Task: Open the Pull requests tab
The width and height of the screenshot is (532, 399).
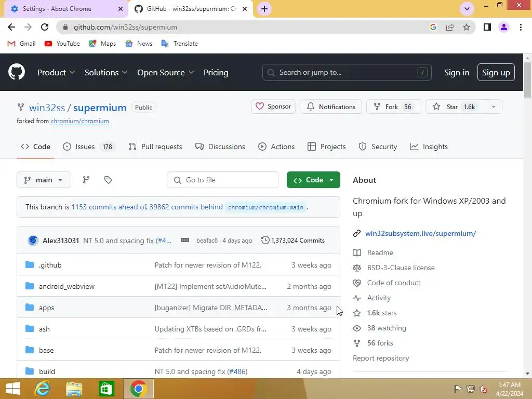Action: coord(155,147)
